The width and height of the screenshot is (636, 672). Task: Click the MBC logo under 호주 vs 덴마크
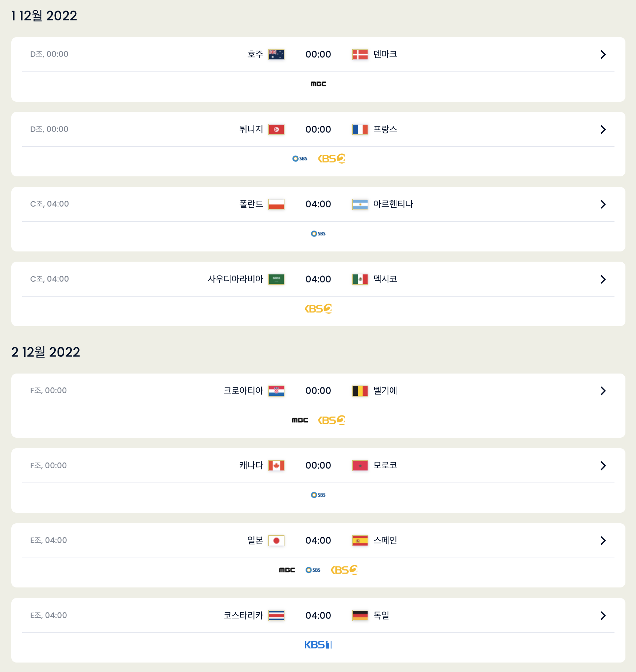tap(318, 84)
